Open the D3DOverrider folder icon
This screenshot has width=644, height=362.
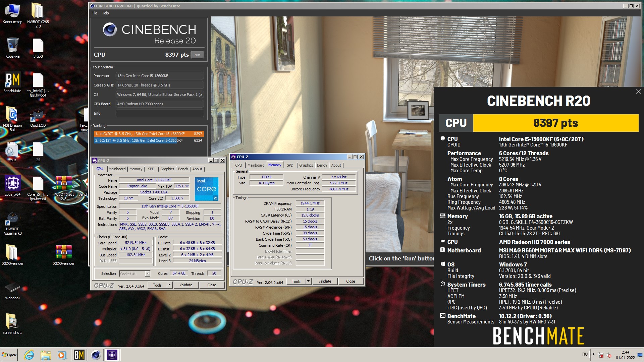tap(12, 255)
